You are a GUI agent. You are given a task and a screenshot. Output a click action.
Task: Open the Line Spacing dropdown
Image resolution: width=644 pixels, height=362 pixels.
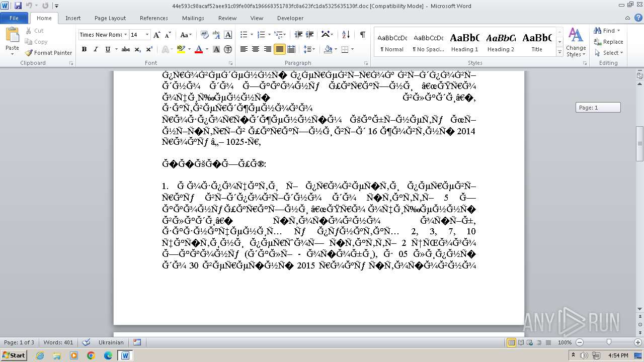click(309, 49)
